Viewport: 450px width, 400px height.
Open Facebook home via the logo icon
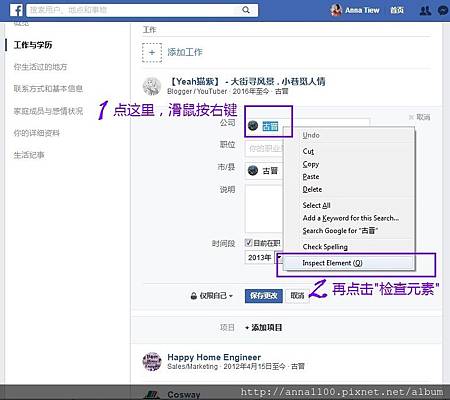click(16, 10)
